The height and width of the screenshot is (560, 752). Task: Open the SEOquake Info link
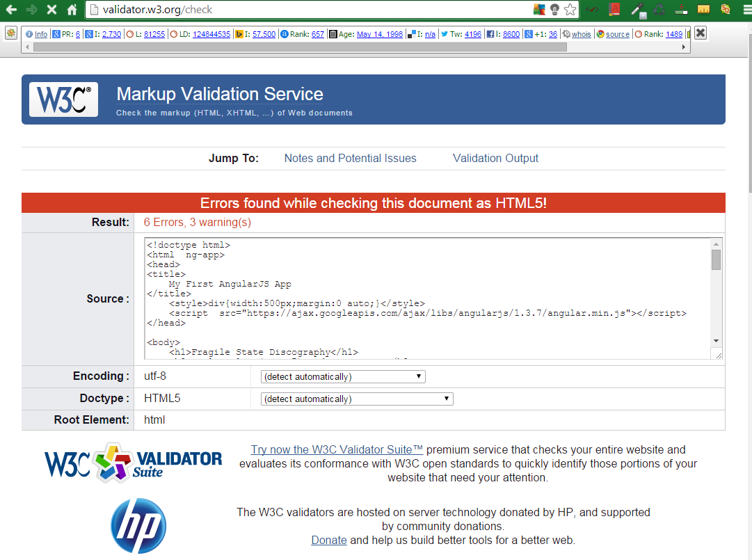pos(41,34)
